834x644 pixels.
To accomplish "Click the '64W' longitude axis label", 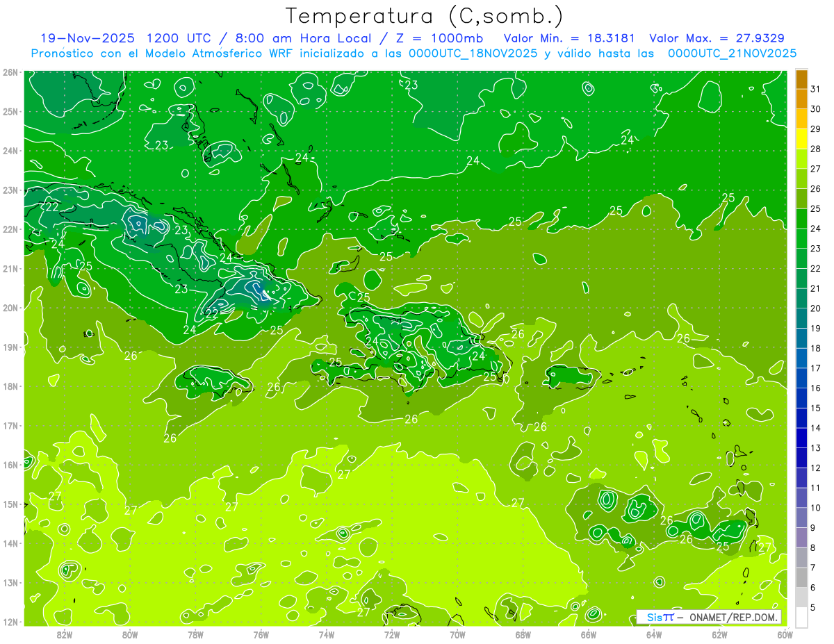I will 654,634.
